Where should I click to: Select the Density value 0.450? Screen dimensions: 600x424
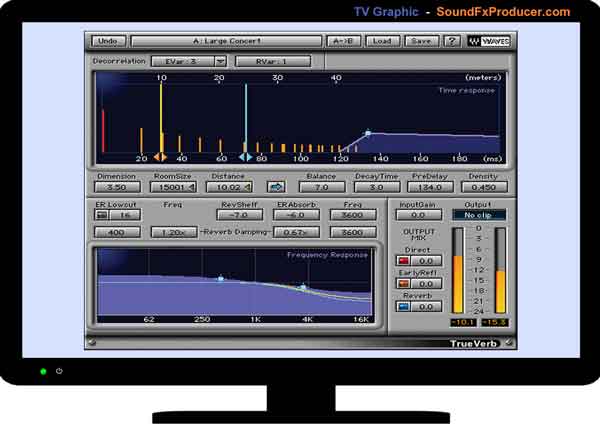coord(484,187)
